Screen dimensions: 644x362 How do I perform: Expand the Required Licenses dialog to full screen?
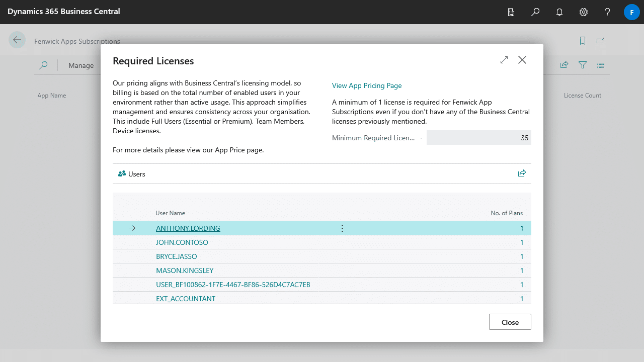[504, 60]
